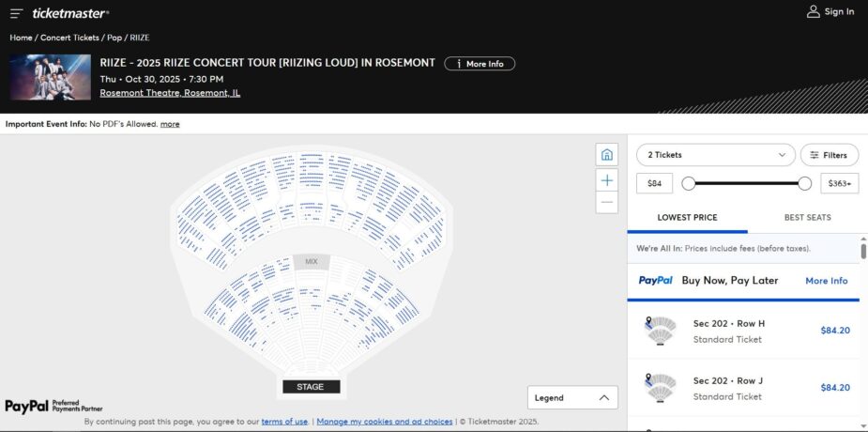Switch to the Best Seats tab
The height and width of the screenshot is (432, 868).
click(807, 218)
